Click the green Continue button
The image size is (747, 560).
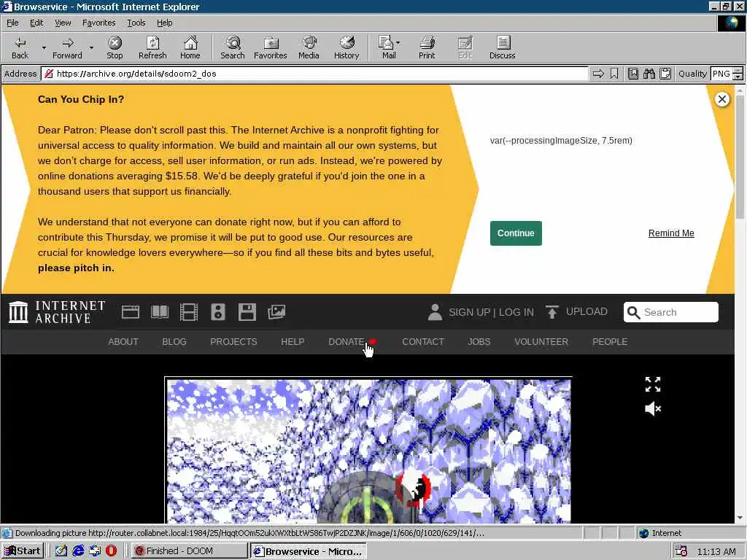(x=516, y=233)
